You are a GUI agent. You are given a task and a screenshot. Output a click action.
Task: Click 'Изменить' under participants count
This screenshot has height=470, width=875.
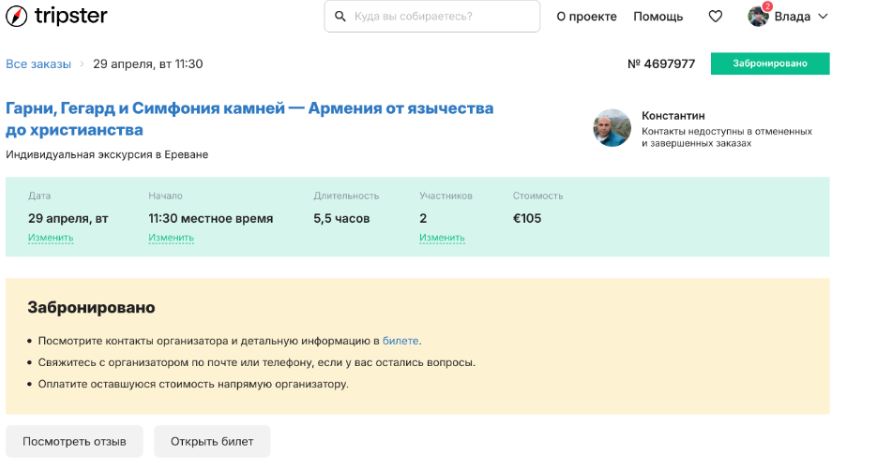point(442,238)
